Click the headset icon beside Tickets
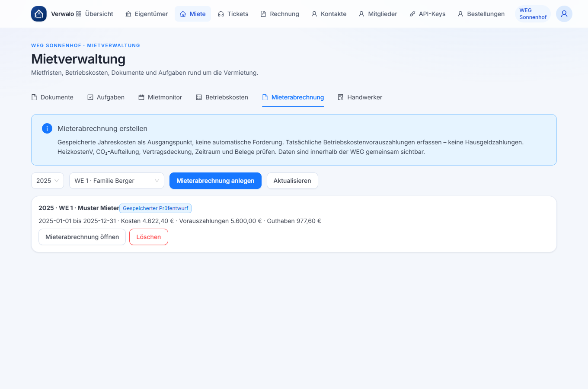The height and width of the screenshot is (389, 588). click(221, 14)
